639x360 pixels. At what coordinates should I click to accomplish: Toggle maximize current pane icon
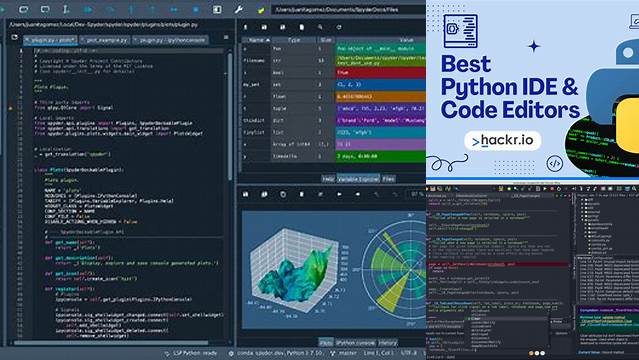point(217,9)
